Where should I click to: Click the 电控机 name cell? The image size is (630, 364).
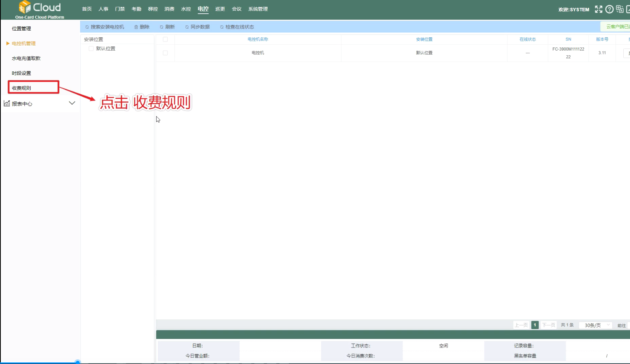click(258, 53)
